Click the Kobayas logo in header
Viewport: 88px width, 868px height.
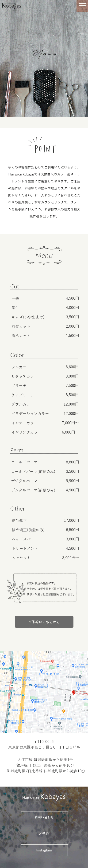11,6
